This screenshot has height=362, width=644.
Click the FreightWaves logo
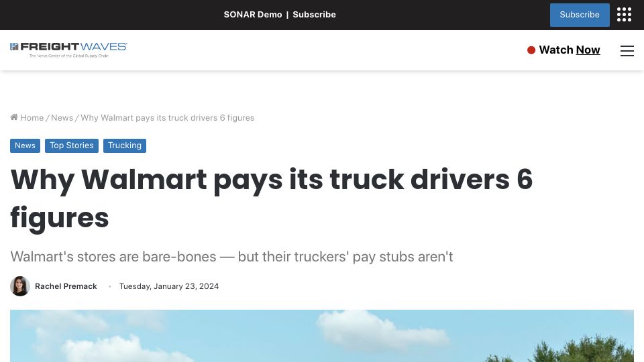pos(68,50)
